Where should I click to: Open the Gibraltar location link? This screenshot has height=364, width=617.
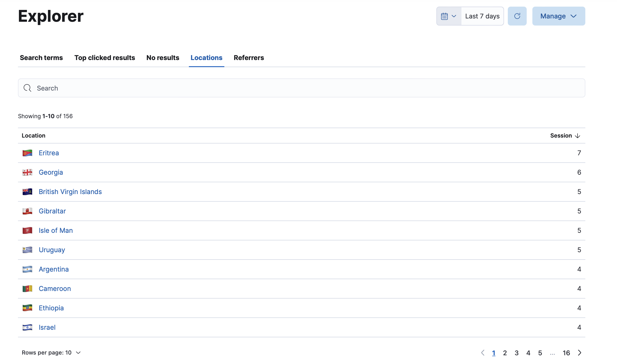[52, 211]
